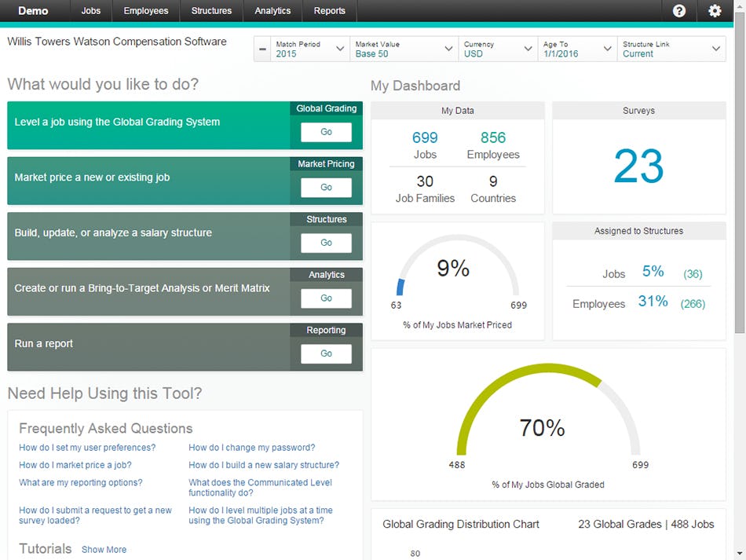Image resolution: width=746 pixels, height=560 pixels.
Task: Click Go under Reporting to run a report
Action: (325, 353)
